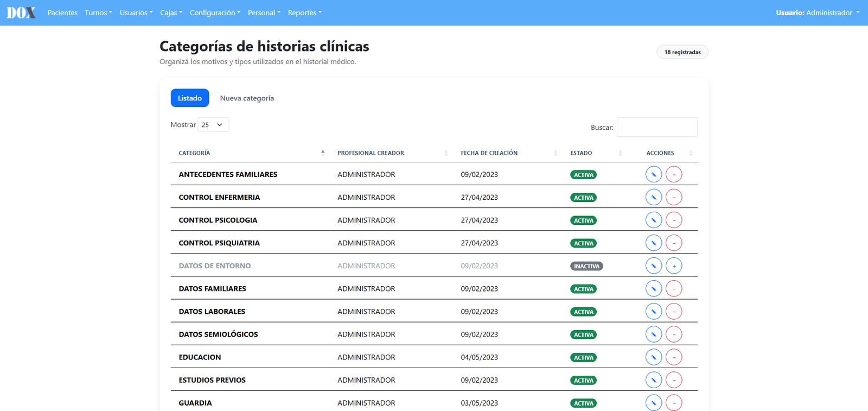868x411 pixels.
Task: Edit the DATOS FAMILIARES category
Action: click(x=654, y=288)
